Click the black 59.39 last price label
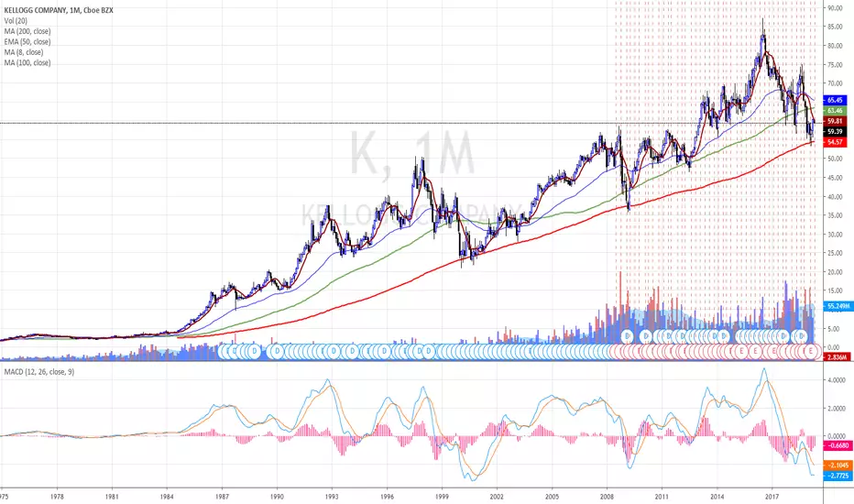The width and height of the screenshot is (854, 504). click(835, 132)
